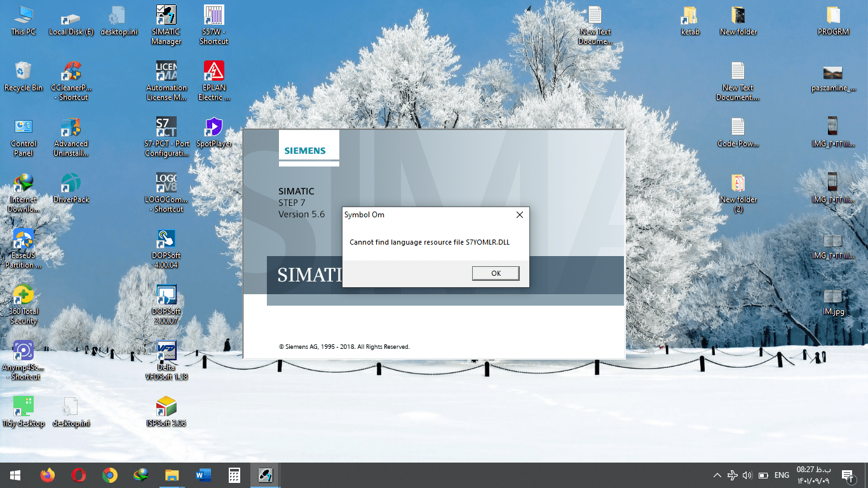Select the New folder (2) icon
This screenshot has width=868, height=488.
738,193
